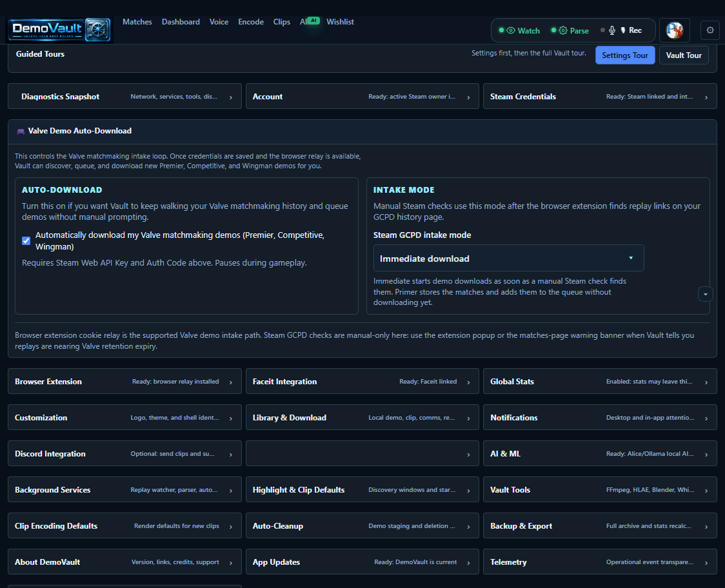
Task: Open the App Updates section
Action: [362, 562]
